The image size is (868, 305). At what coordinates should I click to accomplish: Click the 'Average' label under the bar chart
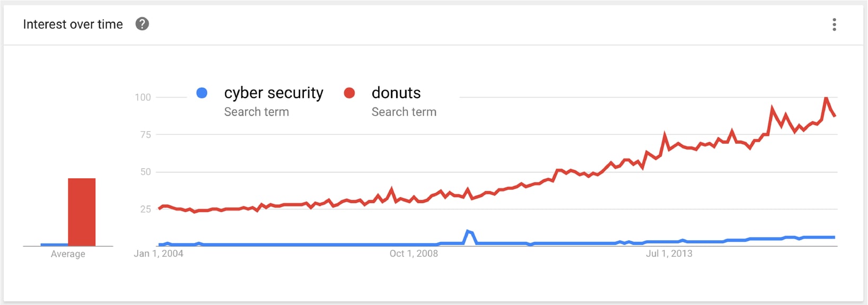point(68,254)
